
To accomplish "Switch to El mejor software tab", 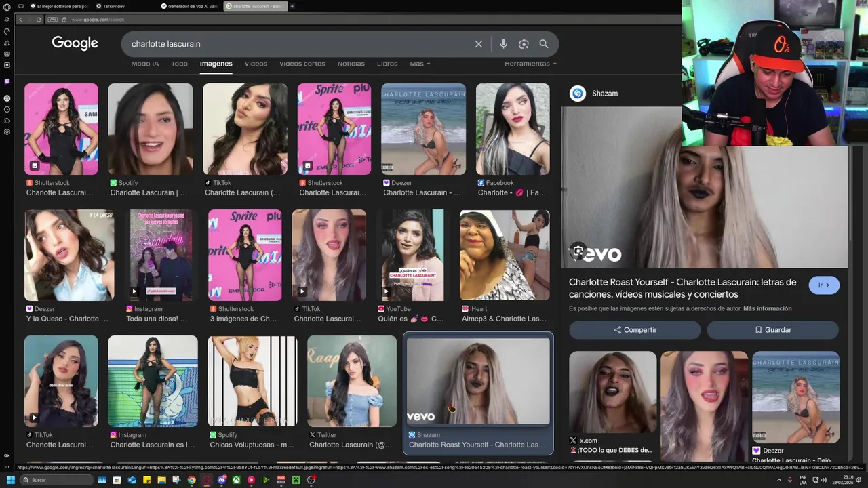I will [60, 6].
